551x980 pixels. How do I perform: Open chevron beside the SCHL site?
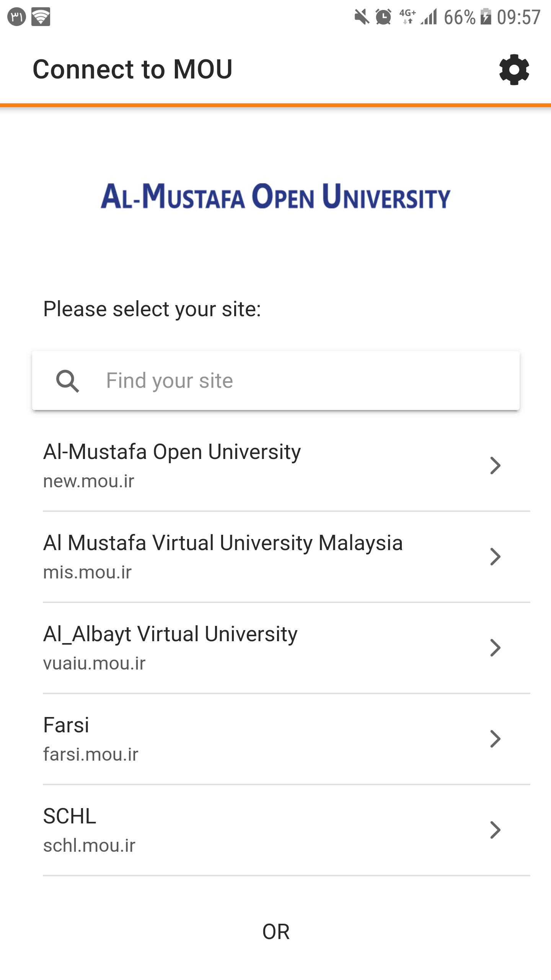pyautogui.click(x=495, y=830)
